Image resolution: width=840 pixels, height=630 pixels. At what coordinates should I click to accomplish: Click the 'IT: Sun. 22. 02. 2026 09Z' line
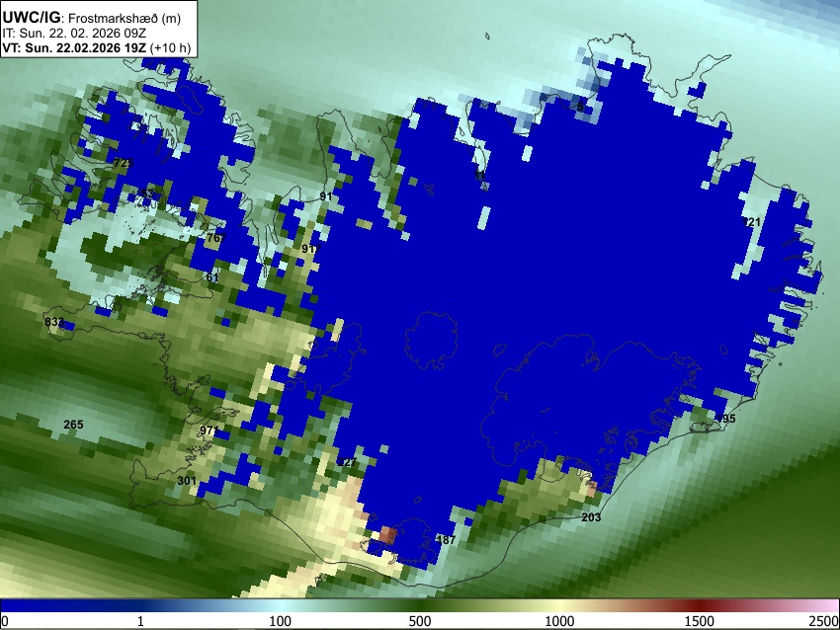[74, 34]
